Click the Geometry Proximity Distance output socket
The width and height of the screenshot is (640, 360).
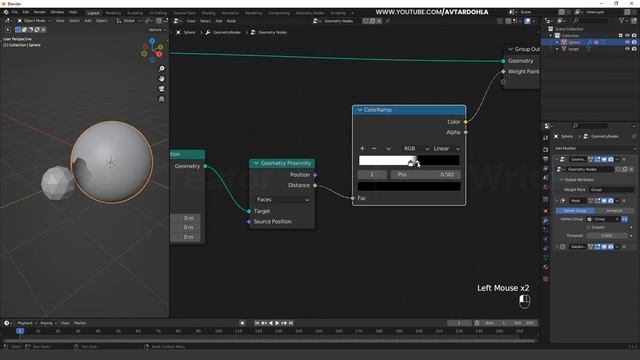[315, 185]
